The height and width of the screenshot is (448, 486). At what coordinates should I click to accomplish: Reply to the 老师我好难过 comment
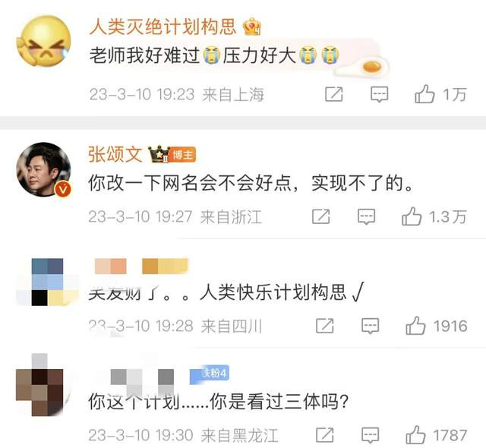379,94
